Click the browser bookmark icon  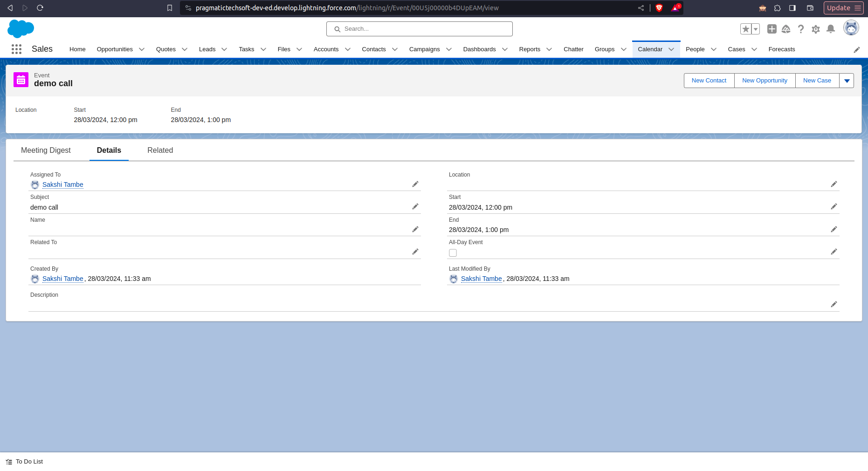(170, 8)
